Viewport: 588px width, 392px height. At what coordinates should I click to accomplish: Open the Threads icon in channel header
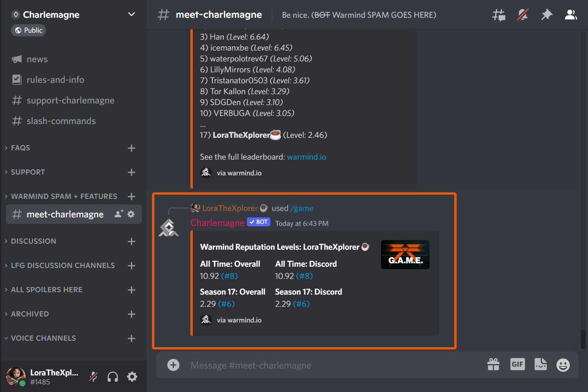pos(499,15)
